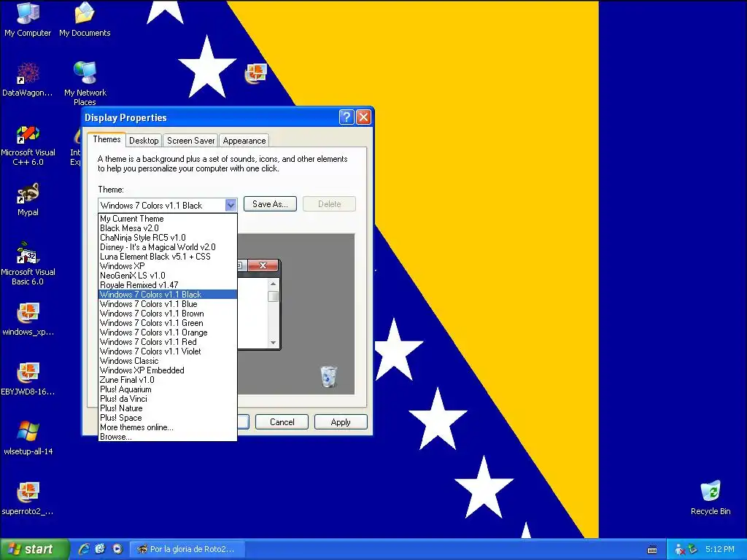Choose Royale Remixed v1.47 theme
This screenshot has width=747, height=560.
tap(167, 285)
